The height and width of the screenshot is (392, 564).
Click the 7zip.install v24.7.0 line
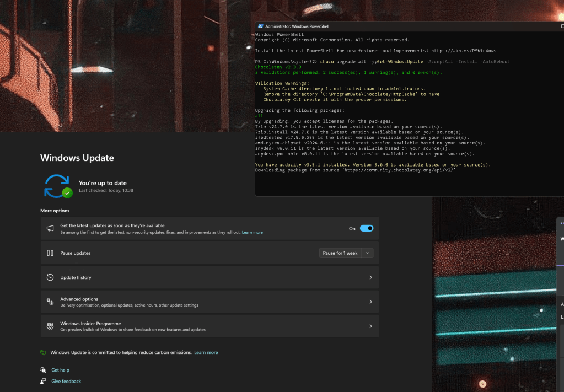click(x=359, y=132)
